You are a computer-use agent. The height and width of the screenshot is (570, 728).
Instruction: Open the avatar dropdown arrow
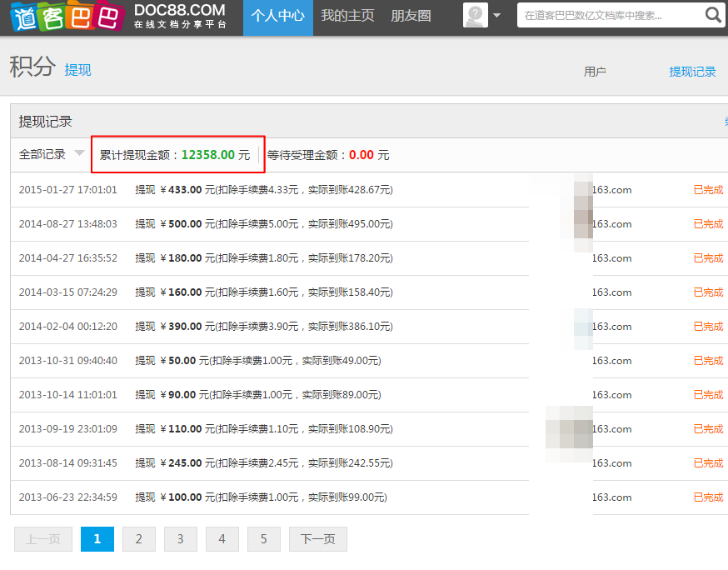point(497,16)
